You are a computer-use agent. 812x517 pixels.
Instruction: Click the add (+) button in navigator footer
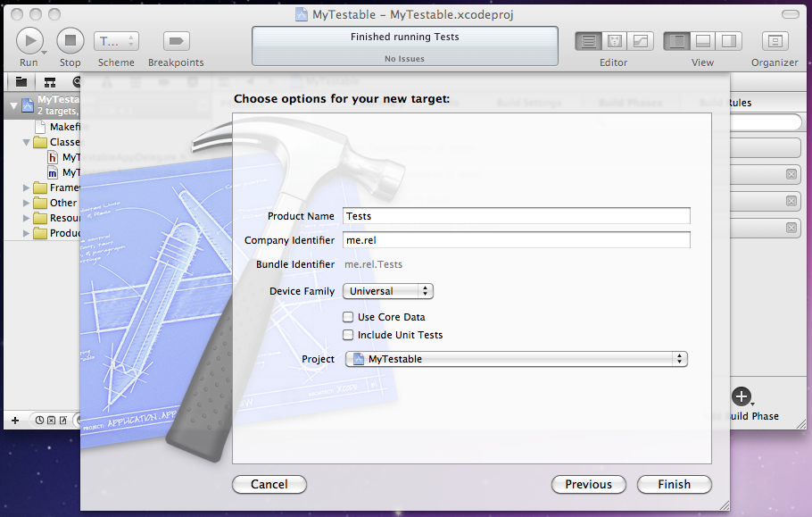(x=15, y=421)
